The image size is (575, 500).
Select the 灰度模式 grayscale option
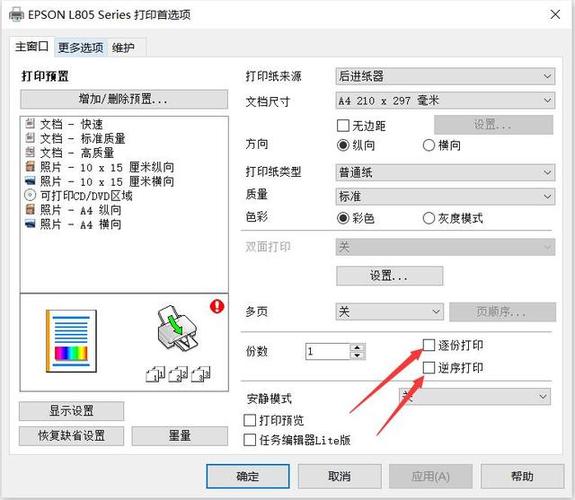pyautogui.click(x=429, y=218)
